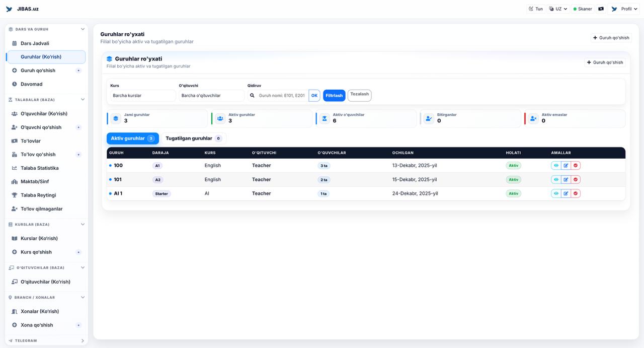Viewport: 644px width, 348px height.
Task: Toggle Tun night mode
Action: (x=535, y=9)
